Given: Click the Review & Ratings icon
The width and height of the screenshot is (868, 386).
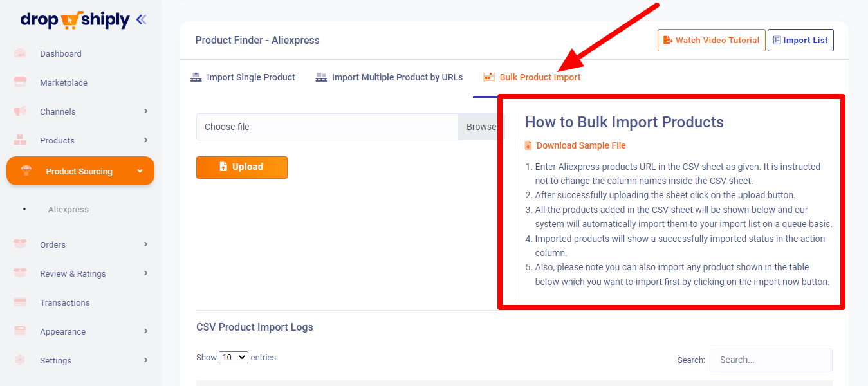Looking at the screenshot, I should click(x=20, y=273).
